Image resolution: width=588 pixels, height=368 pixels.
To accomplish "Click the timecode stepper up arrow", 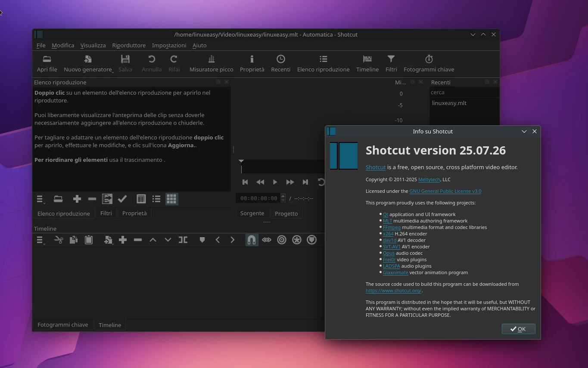I will [283, 196].
